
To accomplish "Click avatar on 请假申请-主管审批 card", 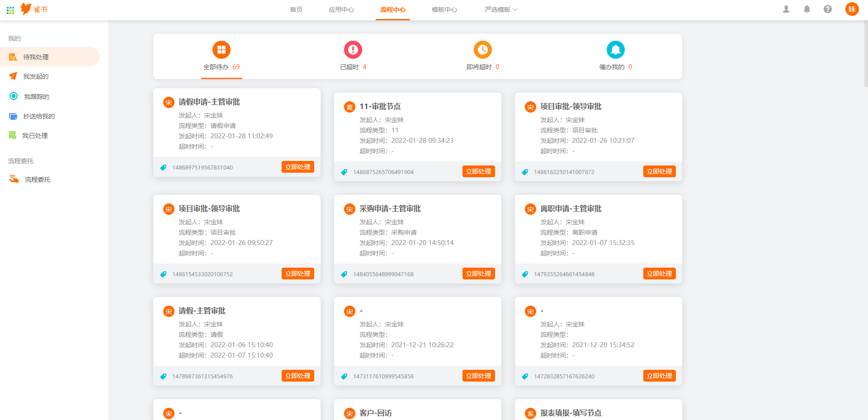I will coord(169,102).
